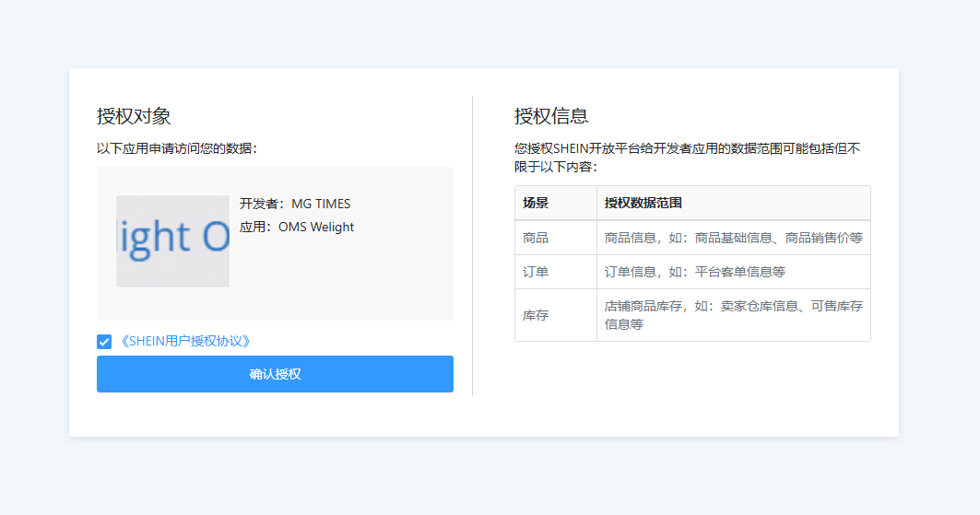The height and width of the screenshot is (515, 980).
Task: Click the OMS Welight app logo thumbnail
Action: pos(172,241)
